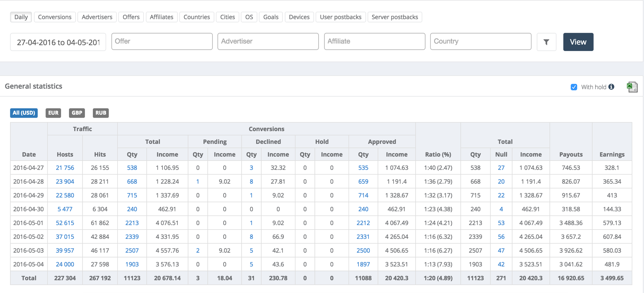Switch to the Conversions tab

[x=55, y=17]
